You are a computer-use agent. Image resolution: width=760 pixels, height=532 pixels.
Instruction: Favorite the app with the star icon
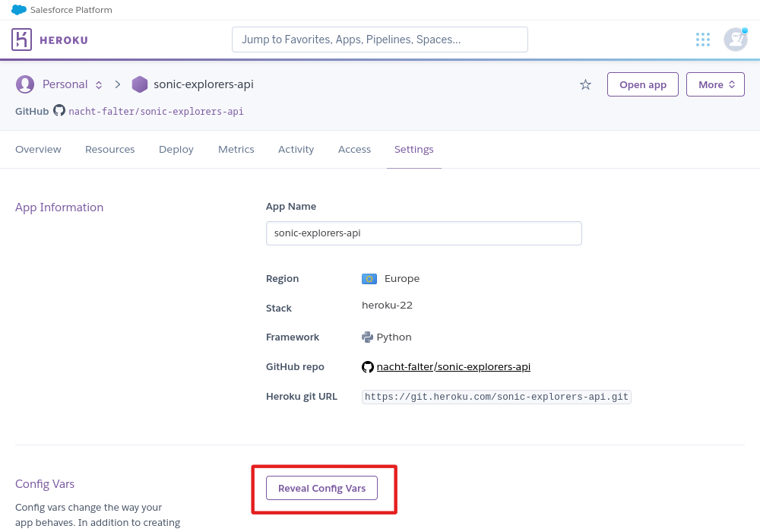coord(585,85)
